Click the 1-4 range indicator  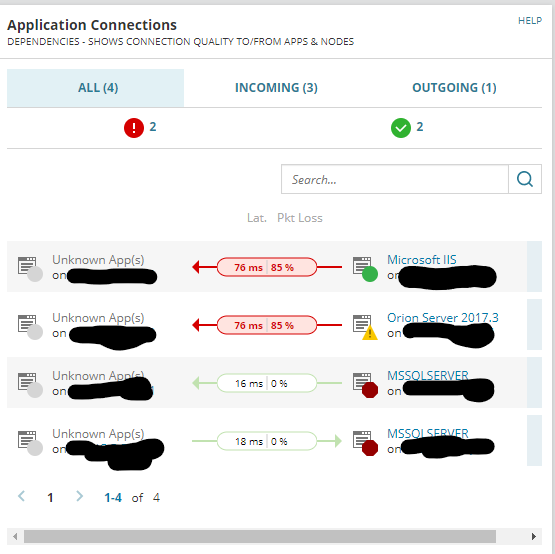[113, 498]
